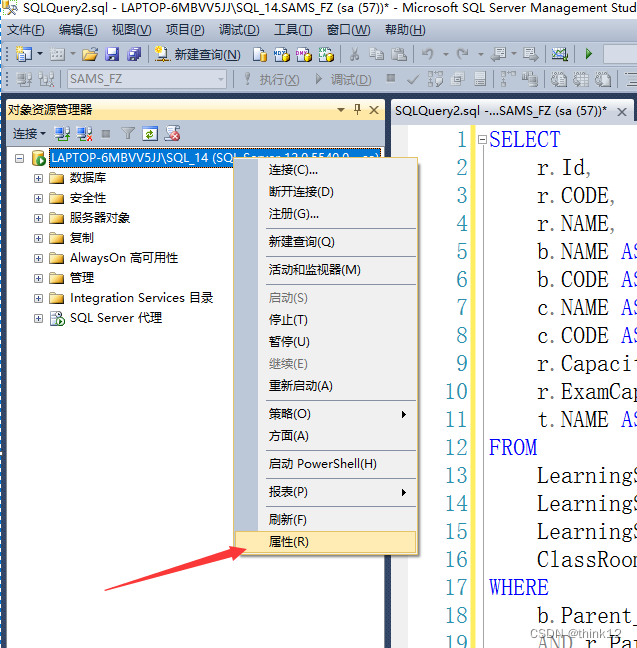The image size is (637, 648).
Task: Choose 停止(T) in context menu
Action: click(x=326, y=320)
